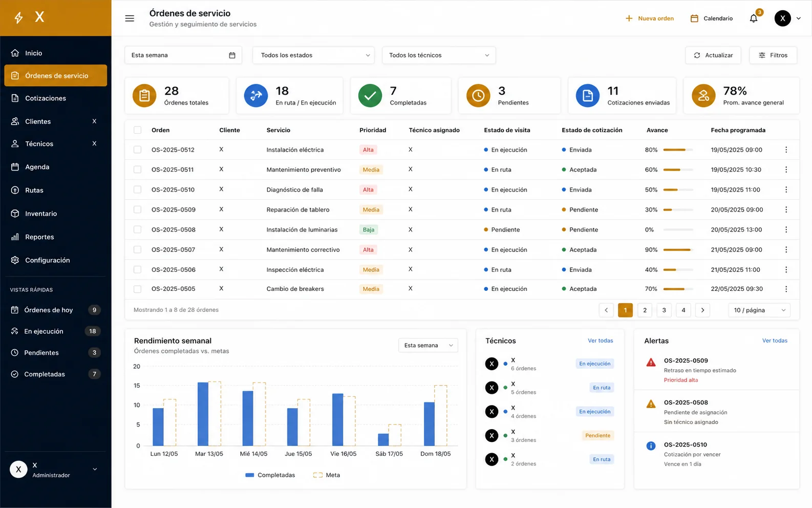
Task: Click the orange warning icon for OS-2025-0508 alert
Action: click(x=651, y=404)
